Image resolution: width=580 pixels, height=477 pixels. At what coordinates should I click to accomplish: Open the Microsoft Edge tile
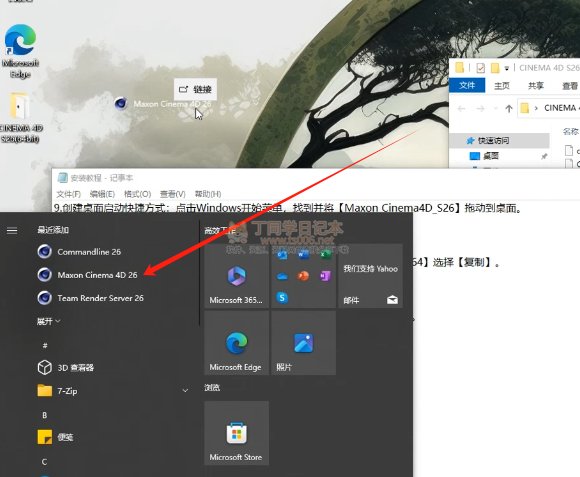(236, 343)
